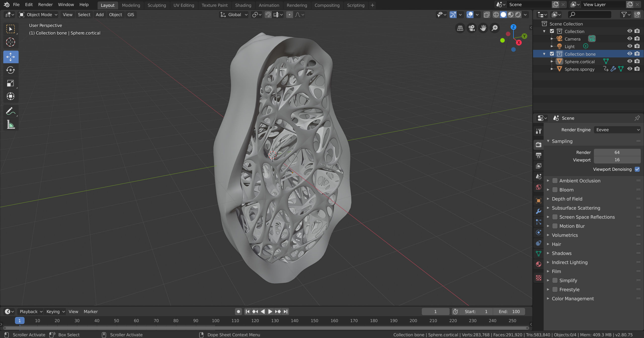
Task: Select the Annotate tool
Action: pyautogui.click(x=11, y=111)
